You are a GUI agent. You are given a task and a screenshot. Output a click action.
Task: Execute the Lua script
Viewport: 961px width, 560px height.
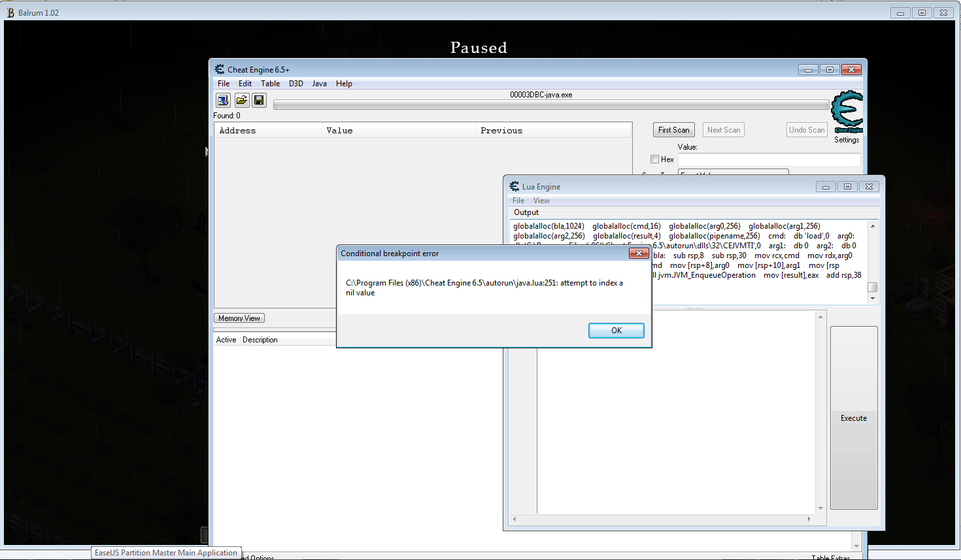853,418
